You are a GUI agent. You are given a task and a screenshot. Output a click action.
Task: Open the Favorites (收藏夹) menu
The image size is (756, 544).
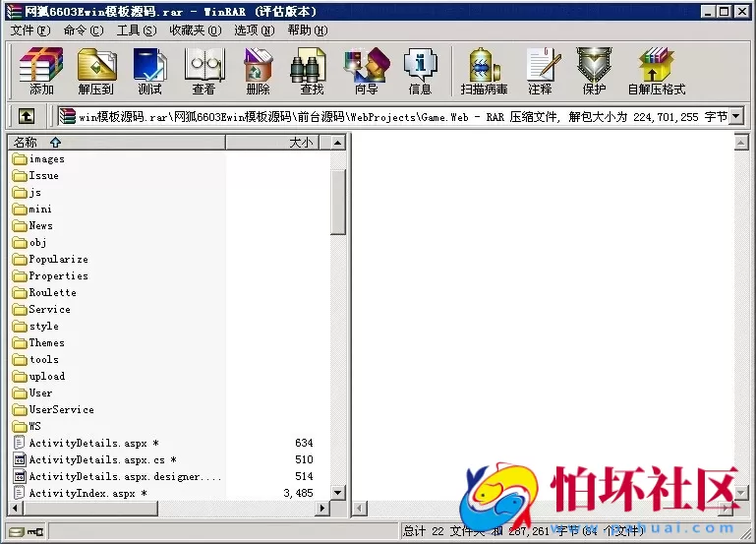(196, 30)
